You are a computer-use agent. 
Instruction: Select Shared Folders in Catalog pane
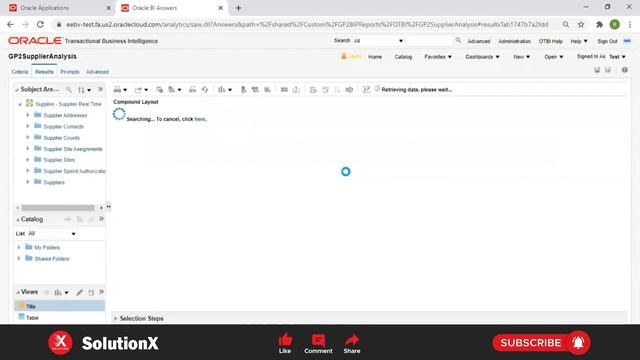(52, 259)
